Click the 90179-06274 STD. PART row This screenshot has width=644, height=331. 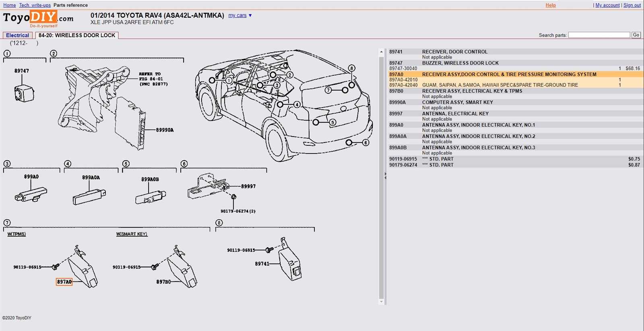(515, 165)
